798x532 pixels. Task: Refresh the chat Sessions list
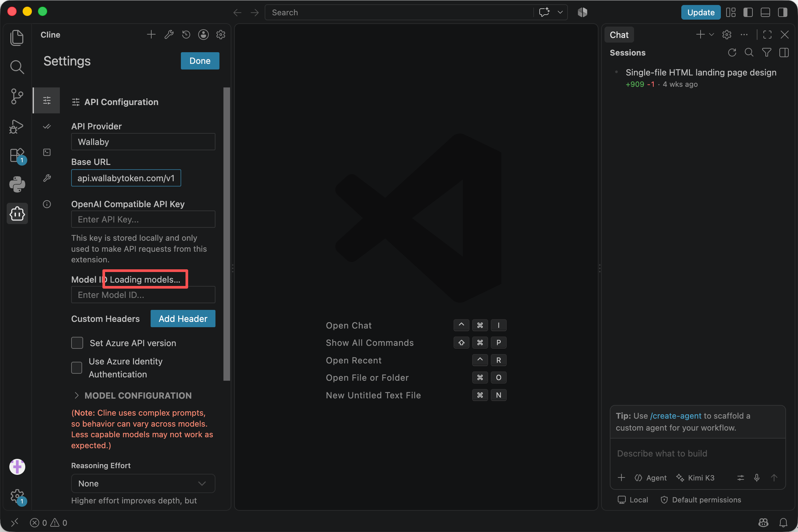click(732, 53)
